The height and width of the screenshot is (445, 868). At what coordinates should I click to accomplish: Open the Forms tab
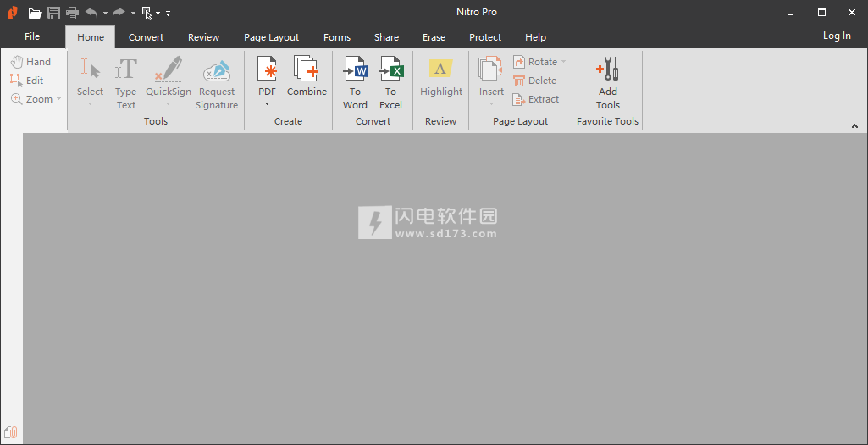337,37
